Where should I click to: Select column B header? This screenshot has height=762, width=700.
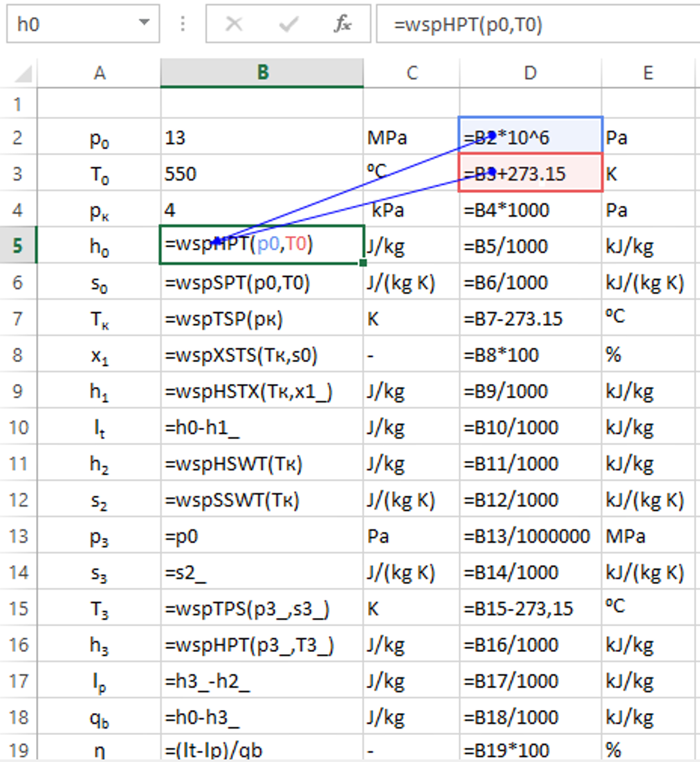261,73
